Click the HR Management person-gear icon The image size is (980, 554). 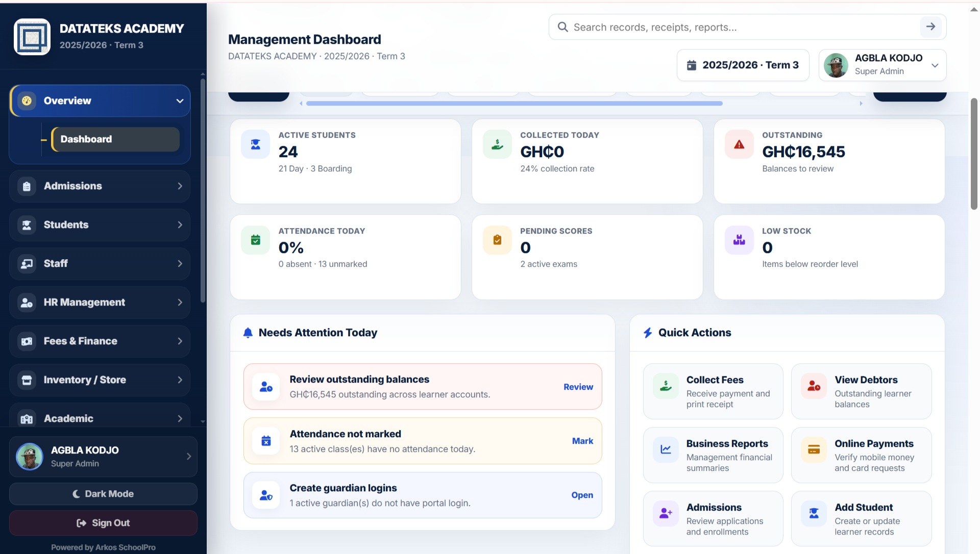pos(27,303)
